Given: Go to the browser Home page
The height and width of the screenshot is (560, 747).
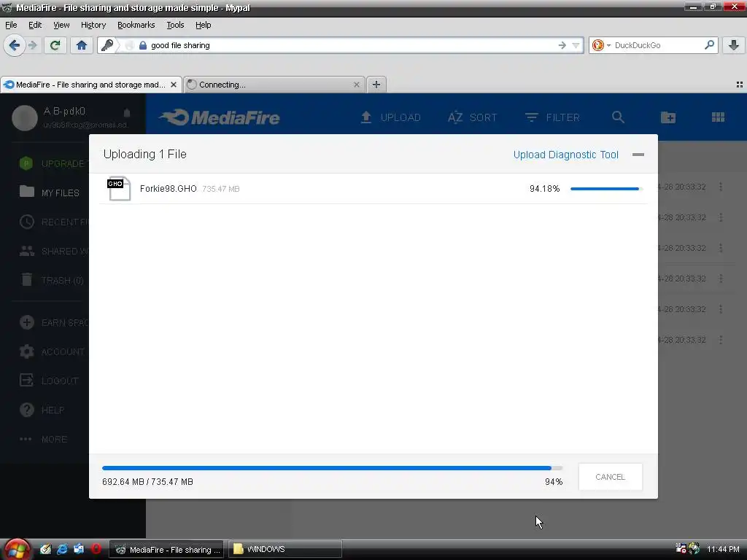Looking at the screenshot, I should 82,45.
